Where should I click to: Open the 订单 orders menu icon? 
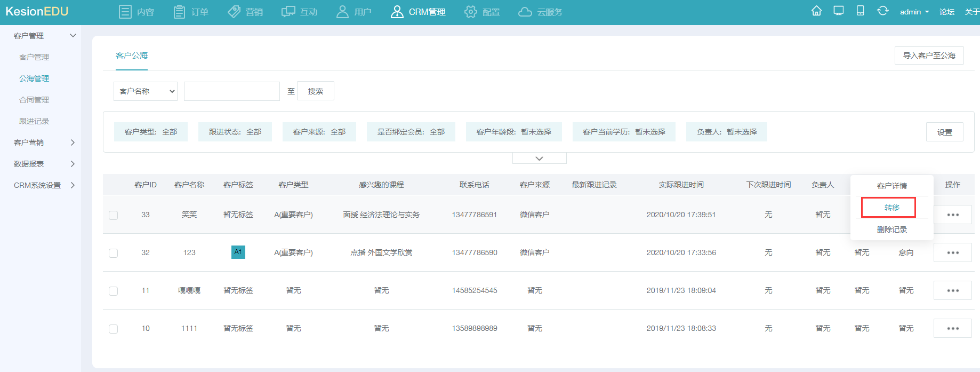click(x=180, y=12)
